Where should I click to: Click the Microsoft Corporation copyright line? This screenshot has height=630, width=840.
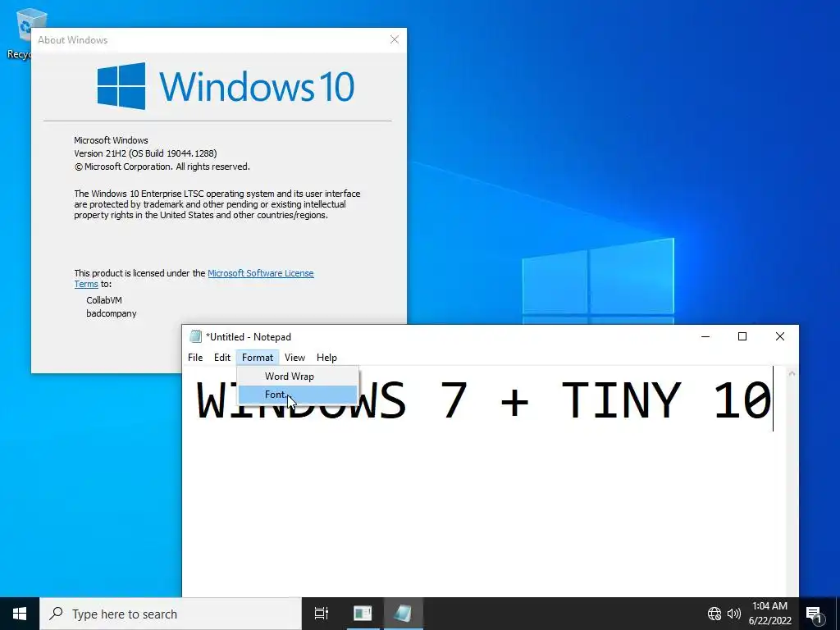162,167
